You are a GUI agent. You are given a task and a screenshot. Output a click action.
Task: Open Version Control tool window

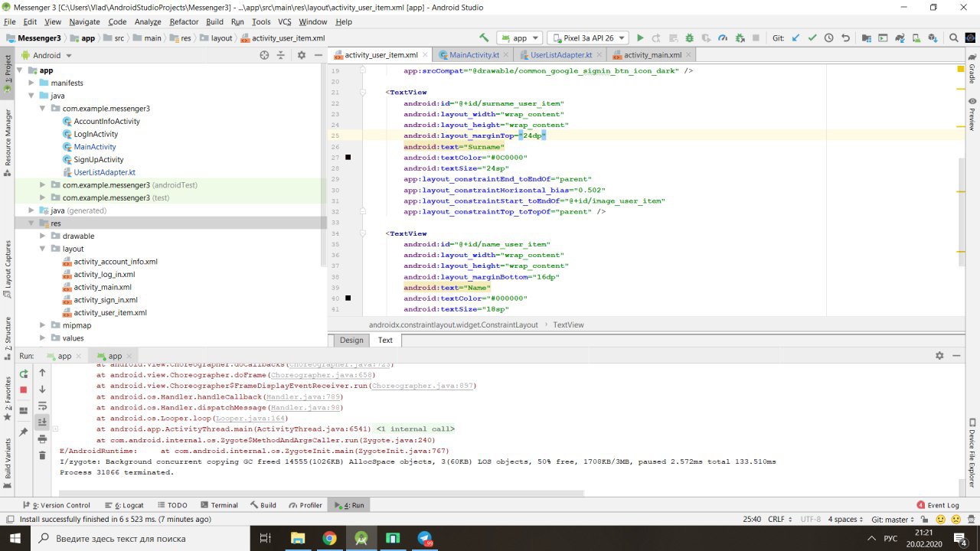(x=57, y=505)
